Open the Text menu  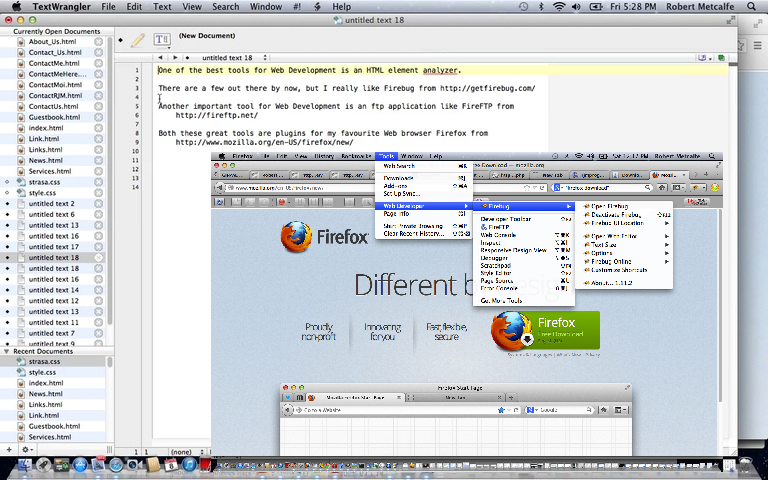pyautogui.click(x=162, y=7)
